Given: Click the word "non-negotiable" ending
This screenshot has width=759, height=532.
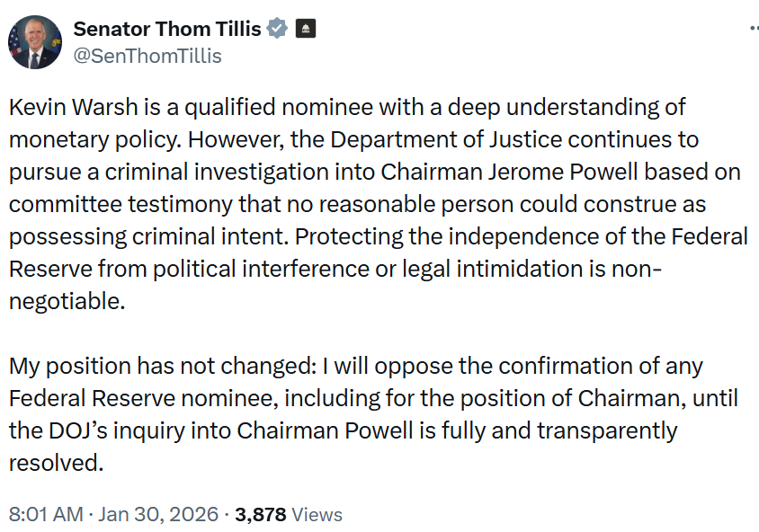Looking at the screenshot, I should click(x=67, y=302).
